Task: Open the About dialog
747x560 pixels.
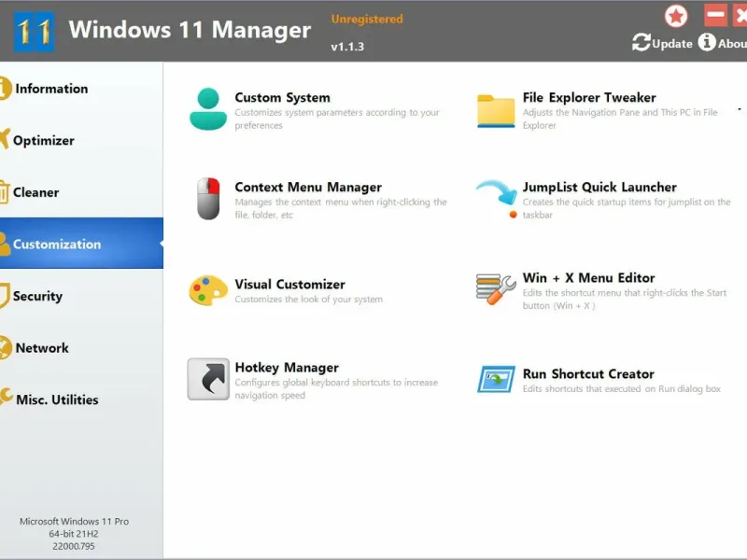Action: (725, 43)
